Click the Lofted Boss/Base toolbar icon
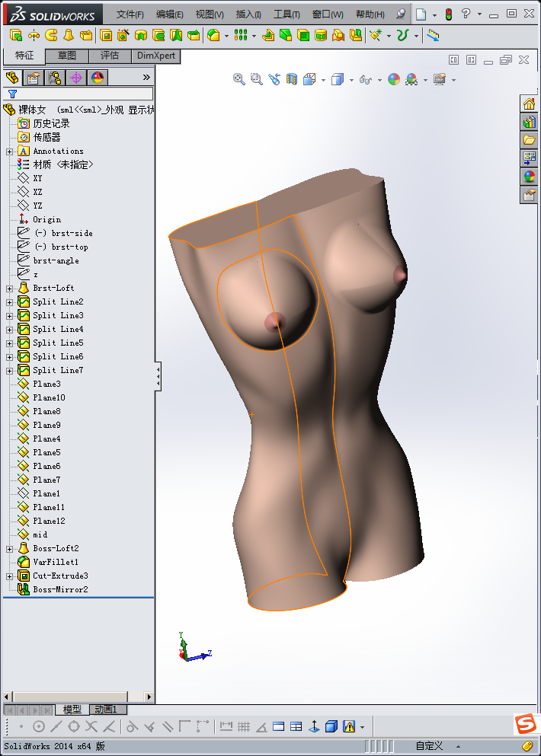This screenshot has height=756, width=541. coord(69,35)
